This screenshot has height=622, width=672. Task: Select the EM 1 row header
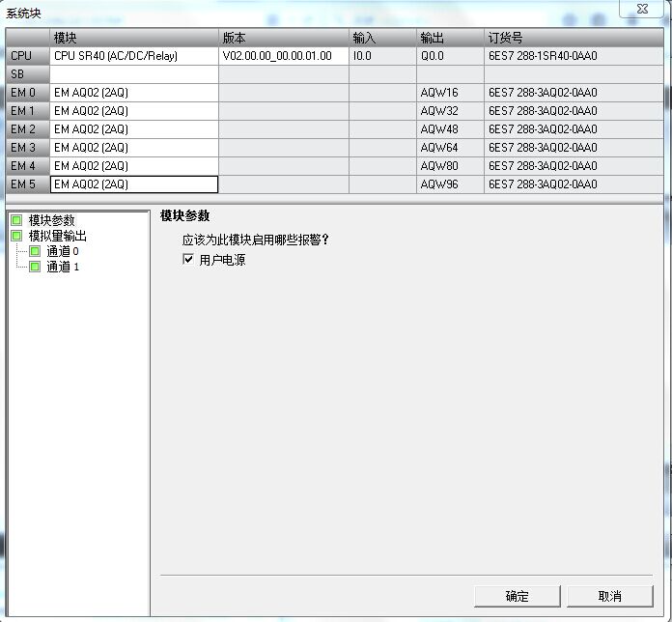click(x=28, y=111)
